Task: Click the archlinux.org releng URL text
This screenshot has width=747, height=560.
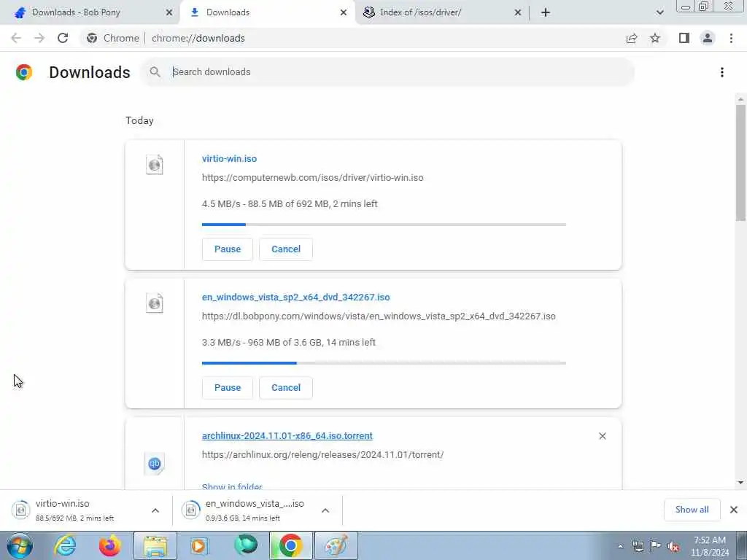Action: (x=322, y=455)
